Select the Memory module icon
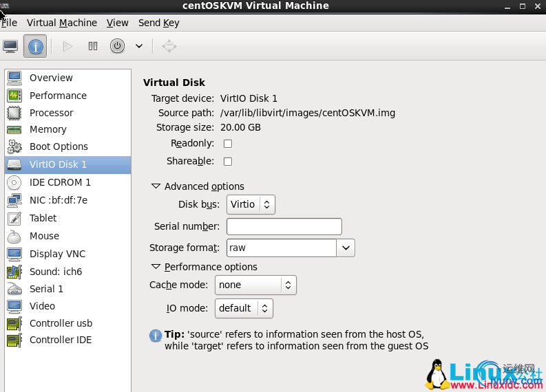 pyautogui.click(x=14, y=129)
